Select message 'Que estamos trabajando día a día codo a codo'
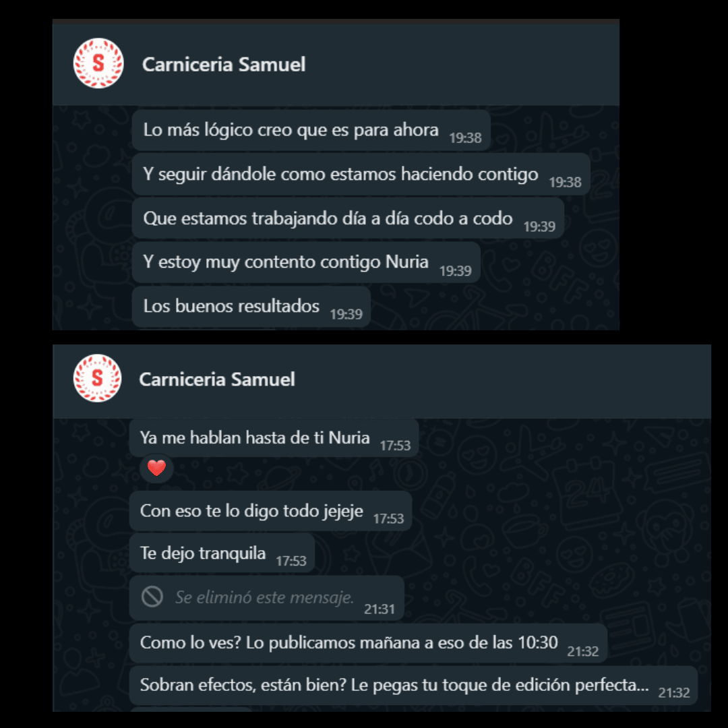The image size is (728, 728). 348,218
